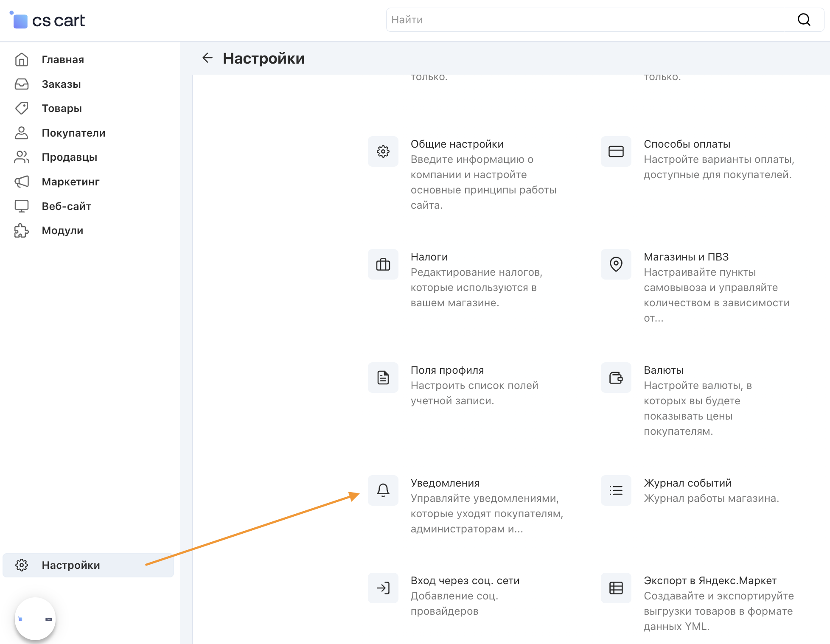Open the credit card icon for Способы оплаты
Image resolution: width=830 pixels, height=644 pixels.
[x=616, y=151]
